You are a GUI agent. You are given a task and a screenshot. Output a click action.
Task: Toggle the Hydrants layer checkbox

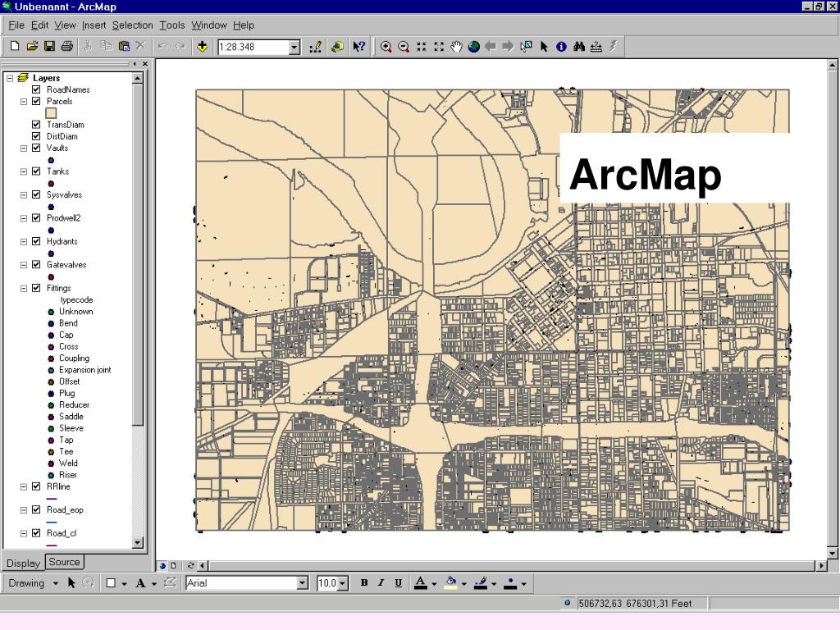pyautogui.click(x=36, y=241)
